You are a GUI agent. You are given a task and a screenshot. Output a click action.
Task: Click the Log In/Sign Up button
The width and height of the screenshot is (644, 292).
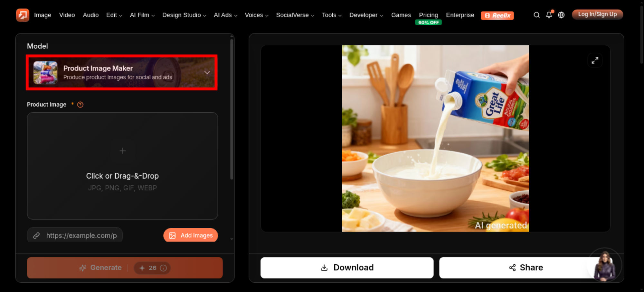pos(597,14)
